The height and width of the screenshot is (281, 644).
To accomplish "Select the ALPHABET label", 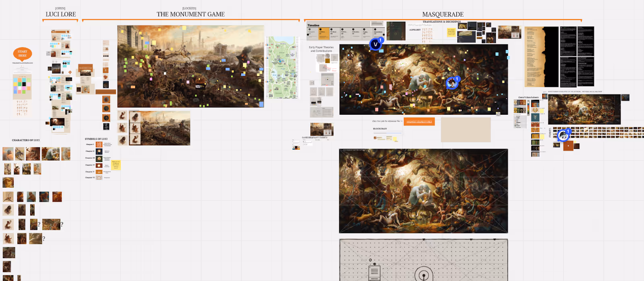I will tap(415, 30).
